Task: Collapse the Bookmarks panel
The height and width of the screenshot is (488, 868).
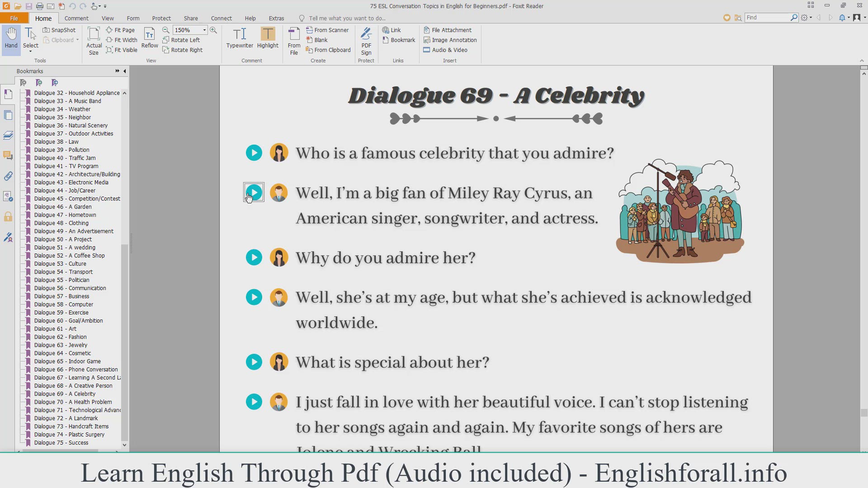Action: [125, 71]
